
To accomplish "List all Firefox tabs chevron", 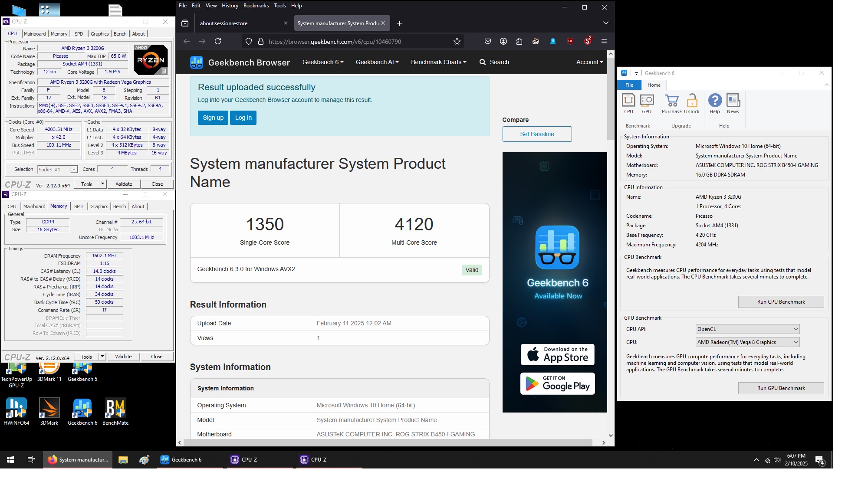I will [605, 23].
